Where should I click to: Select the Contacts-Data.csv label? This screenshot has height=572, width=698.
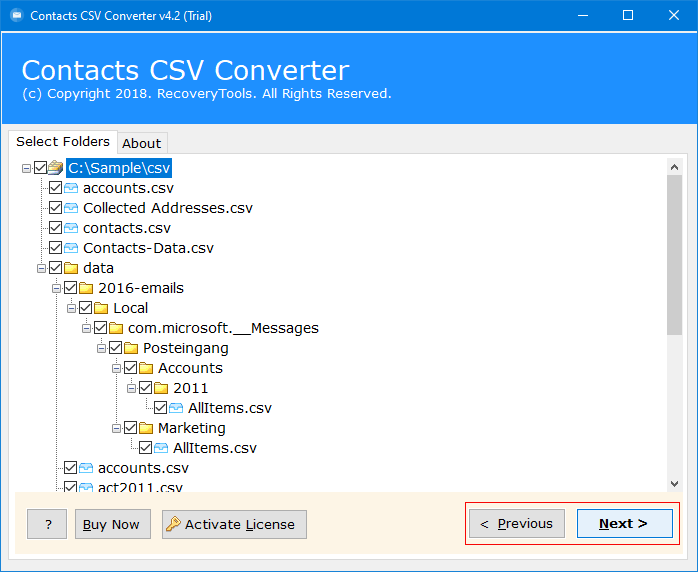click(x=148, y=248)
